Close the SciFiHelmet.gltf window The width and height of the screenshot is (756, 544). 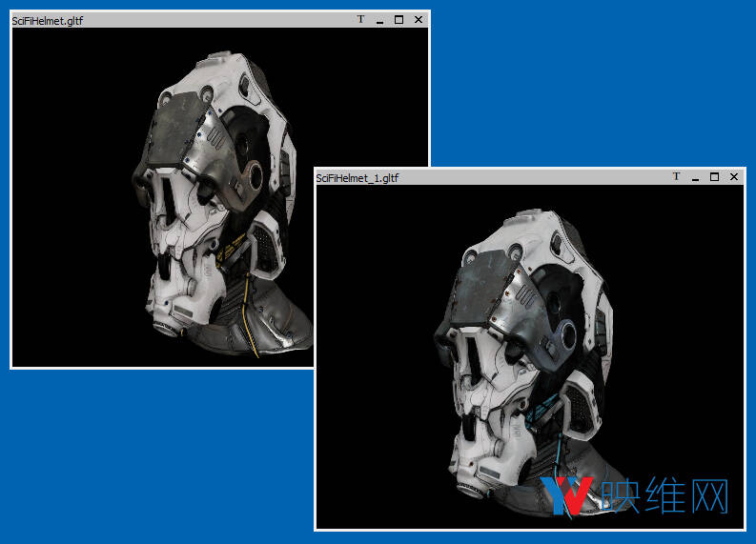pos(419,19)
